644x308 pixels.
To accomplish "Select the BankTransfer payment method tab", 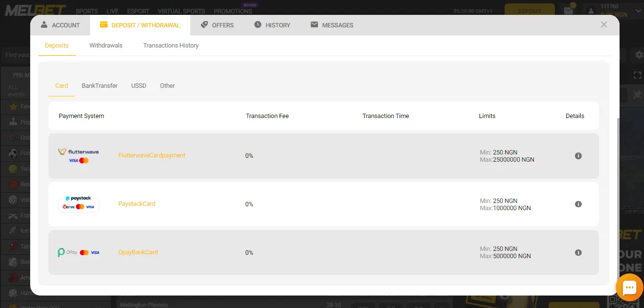I will point(100,86).
